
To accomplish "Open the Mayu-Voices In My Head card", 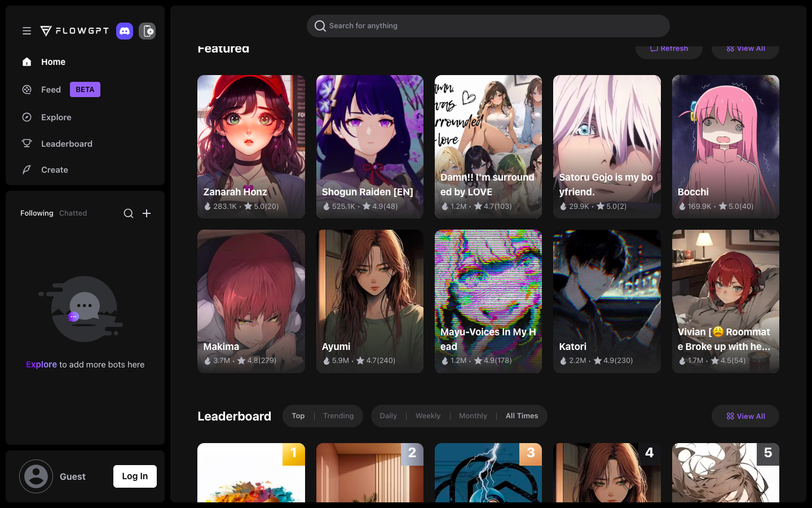I will pyautogui.click(x=488, y=301).
